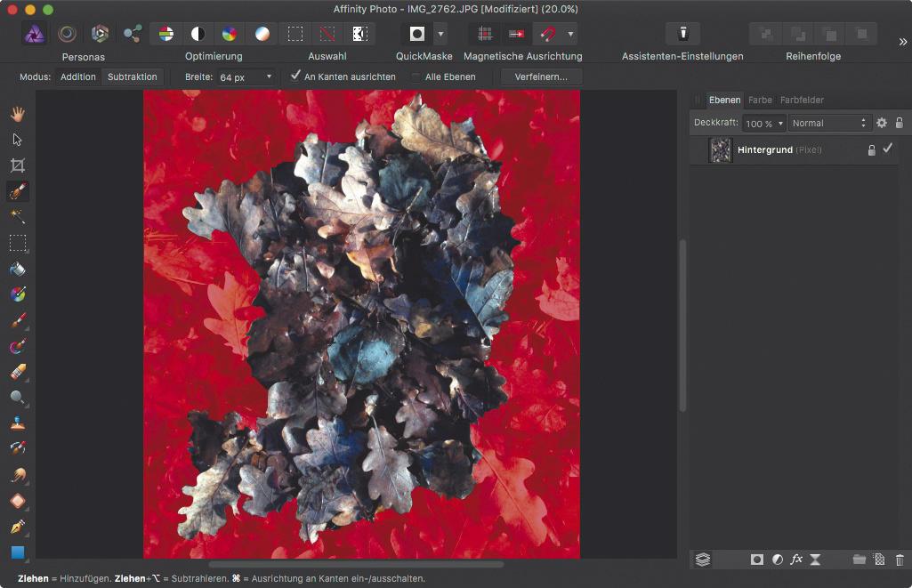This screenshot has width=912, height=588.
Task: Select Addition mode
Action: (78, 77)
